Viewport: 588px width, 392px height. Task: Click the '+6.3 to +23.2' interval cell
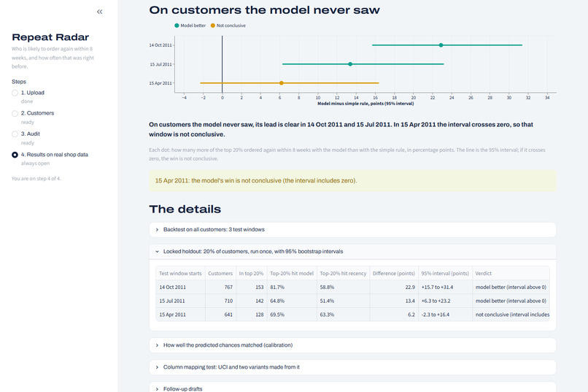coord(445,301)
